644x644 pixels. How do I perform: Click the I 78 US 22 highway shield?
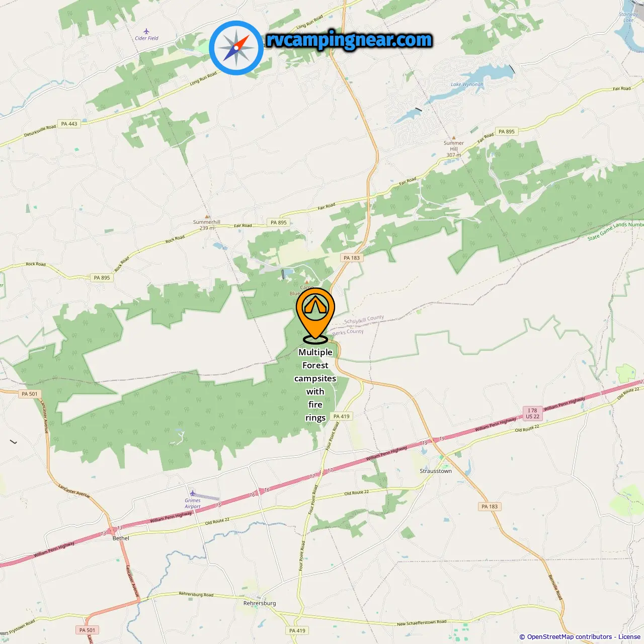(x=532, y=414)
